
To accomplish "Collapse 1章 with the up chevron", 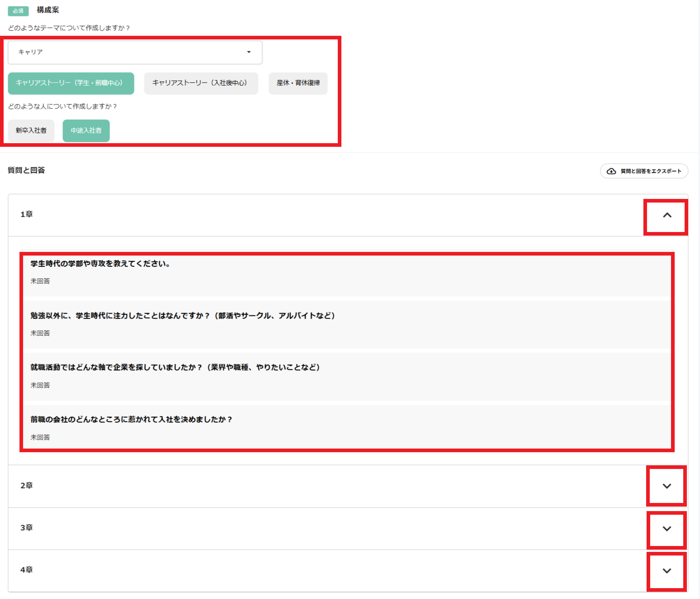I will [x=667, y=215].
